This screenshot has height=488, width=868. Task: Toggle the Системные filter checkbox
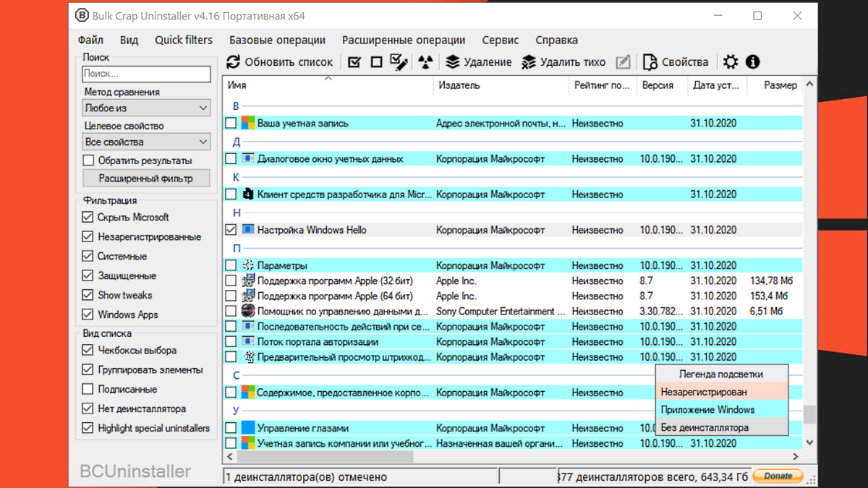pyautogui.click(x=88, y=256)
